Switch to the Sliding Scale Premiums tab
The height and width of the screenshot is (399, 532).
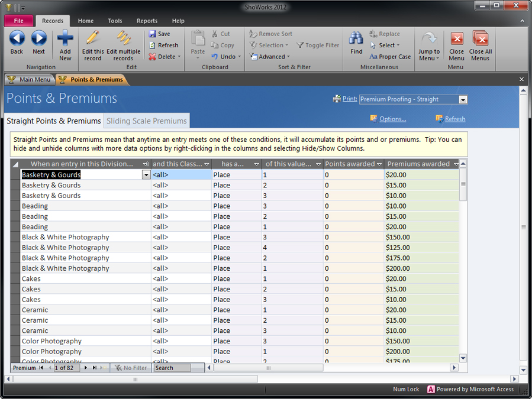[146, 121]
